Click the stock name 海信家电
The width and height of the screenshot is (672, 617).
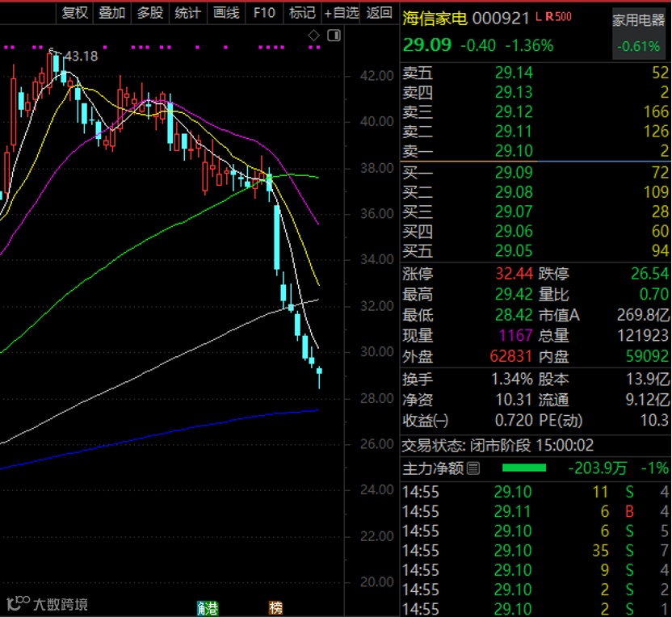[435, 19]
